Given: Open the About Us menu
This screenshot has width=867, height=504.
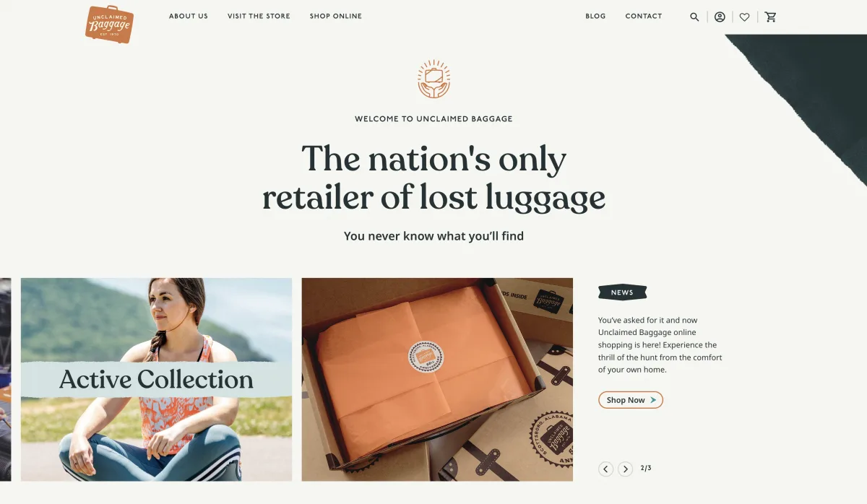Looking at the screenshot, I should [189, 16].
